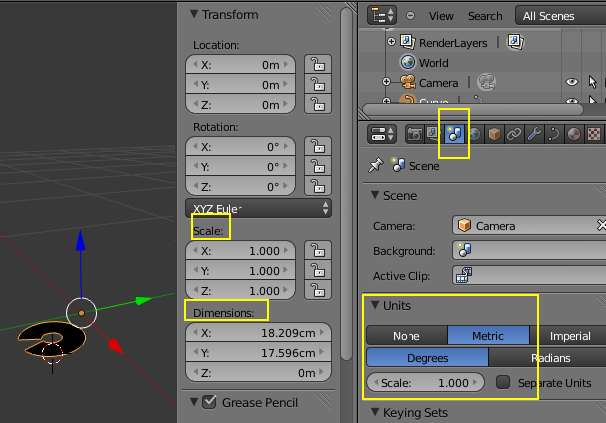Enable Separate Units checkbox

point(503,382)
